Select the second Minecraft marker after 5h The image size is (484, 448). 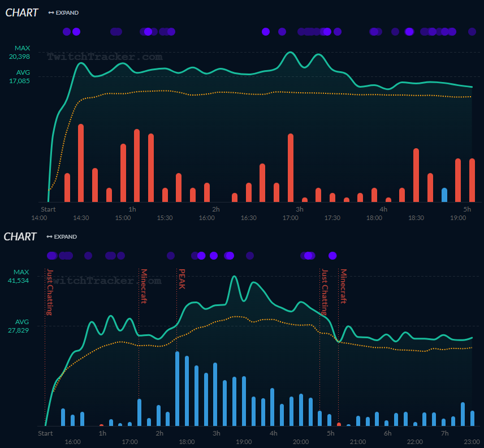[x=344, y=286]
